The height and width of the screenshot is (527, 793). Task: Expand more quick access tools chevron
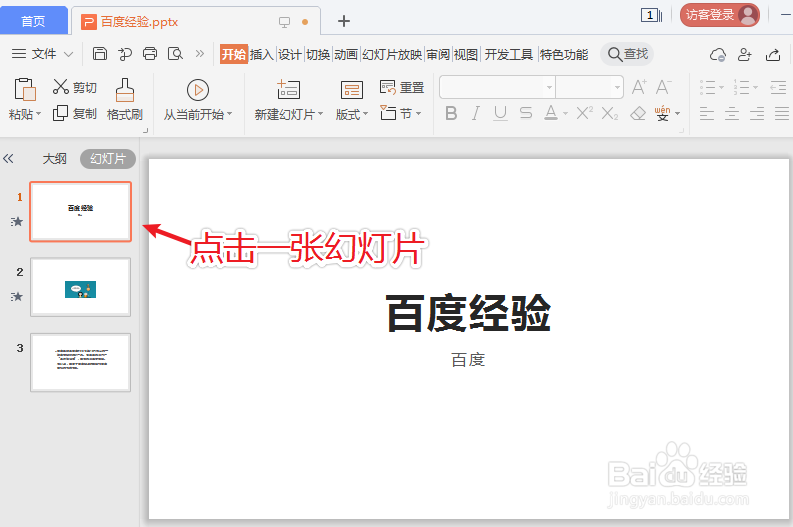pos(200,54)
